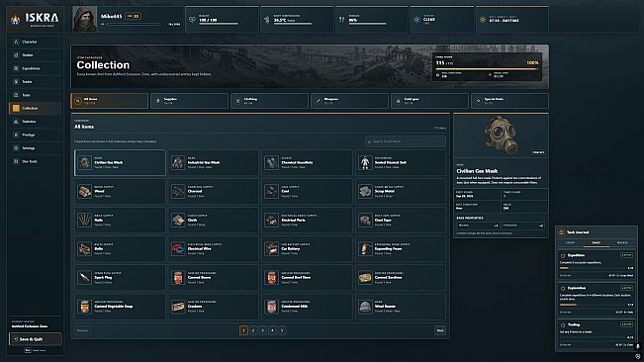Click Save & Quit button
The width and height of the screenshot is (644, 362).
[36, 339]
